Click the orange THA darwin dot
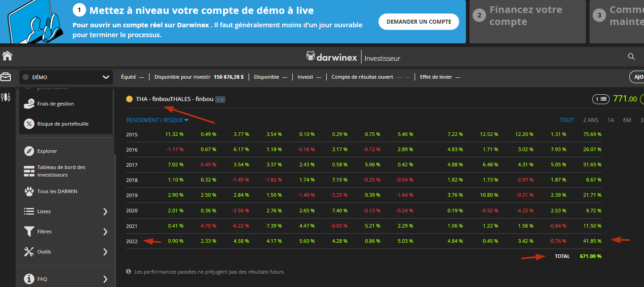The height and width of the screenshot is (287, 644). point(129,99)
